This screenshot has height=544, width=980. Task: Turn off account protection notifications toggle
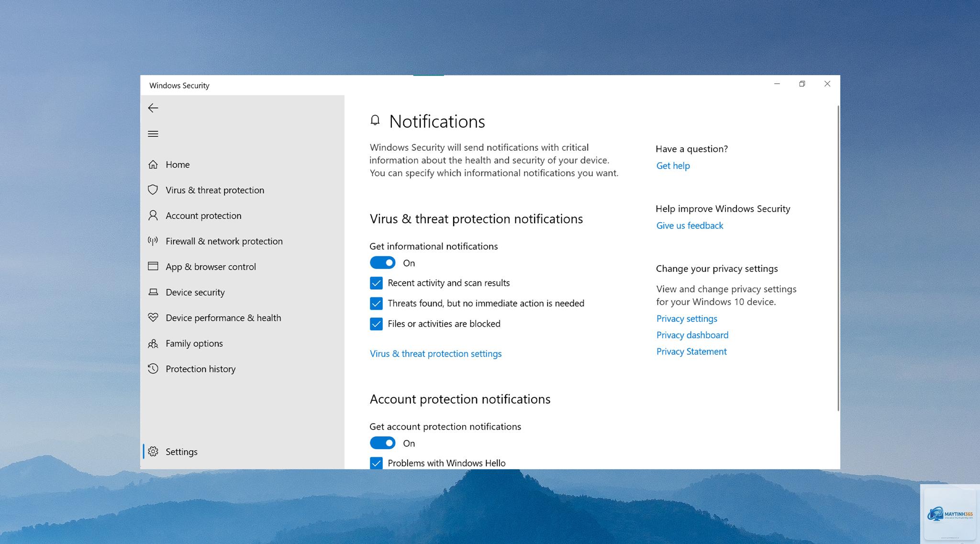pos(382,443)
